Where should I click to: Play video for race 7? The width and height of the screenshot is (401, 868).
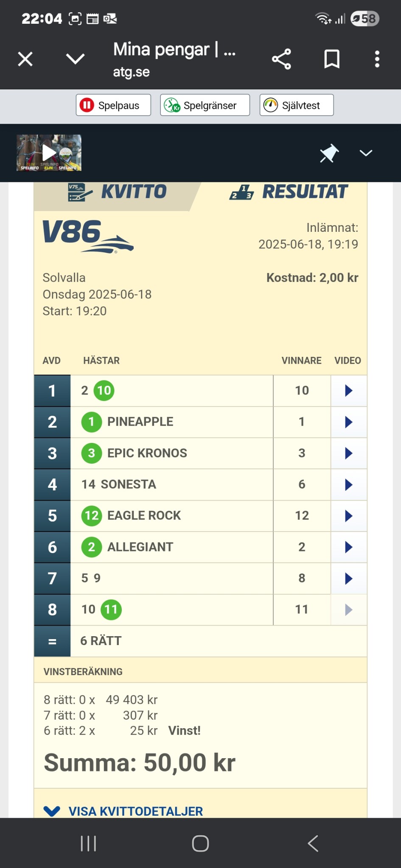[x=348, y=579]
